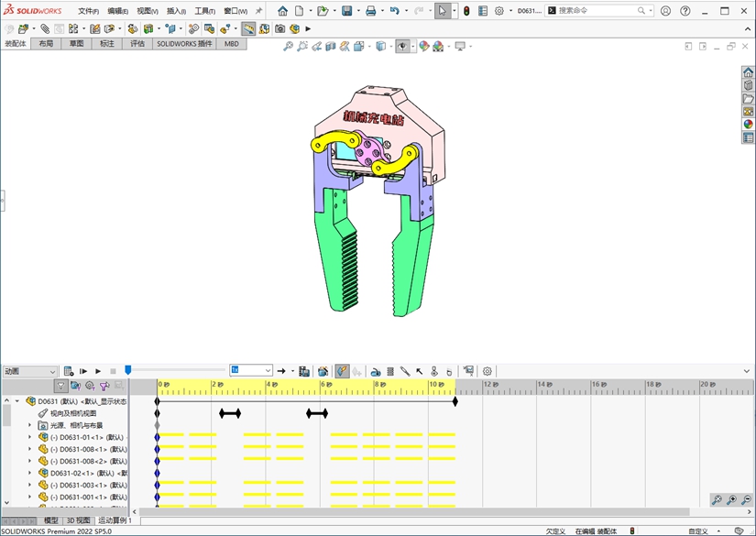Add a Motor via motor icon
Viewport: 756px width, 536px height.
click(x=376, y=371)
